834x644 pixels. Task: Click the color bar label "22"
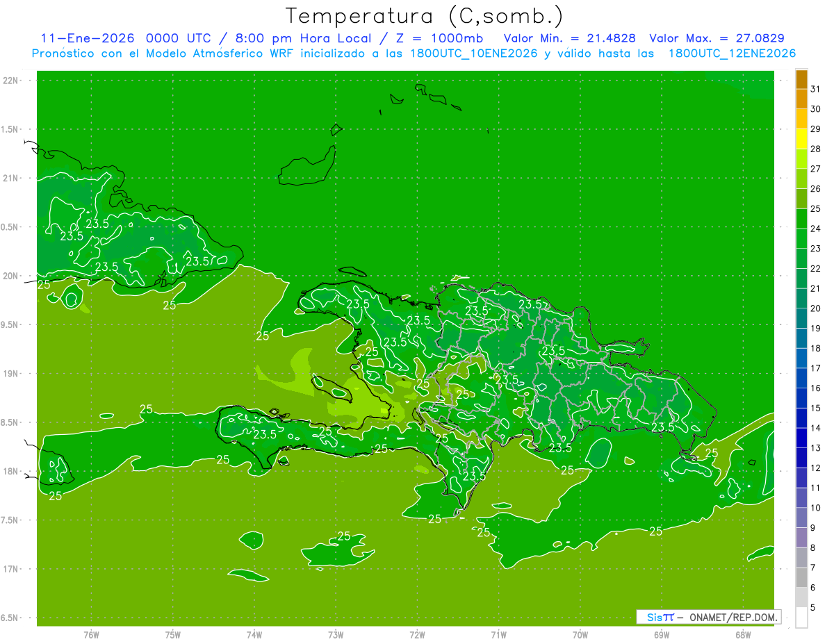pyautogui.click(x=816, y=268)
